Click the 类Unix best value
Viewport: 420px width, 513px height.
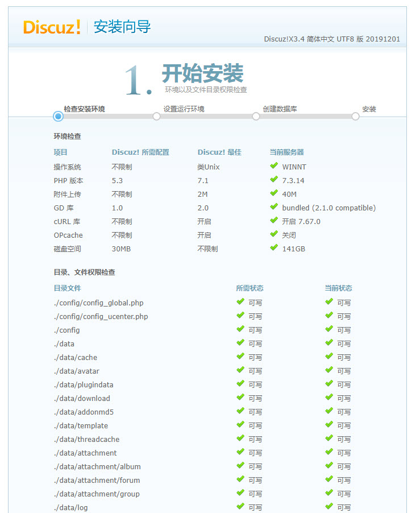(209, 167)
